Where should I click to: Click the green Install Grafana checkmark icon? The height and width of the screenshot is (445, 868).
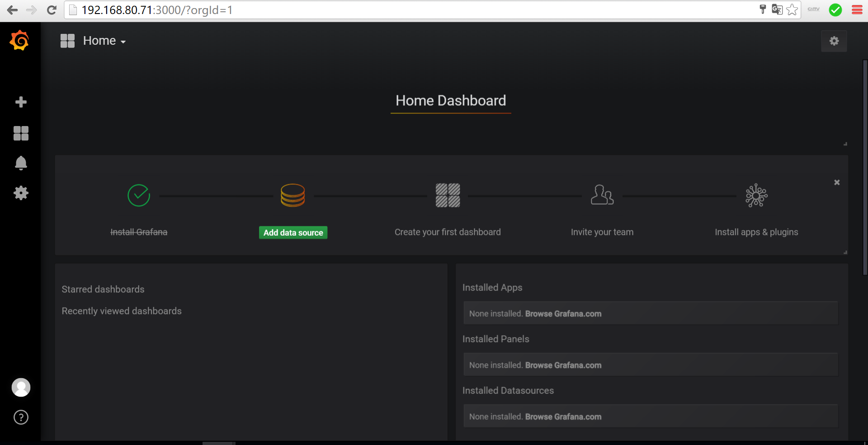click(139, 195)
